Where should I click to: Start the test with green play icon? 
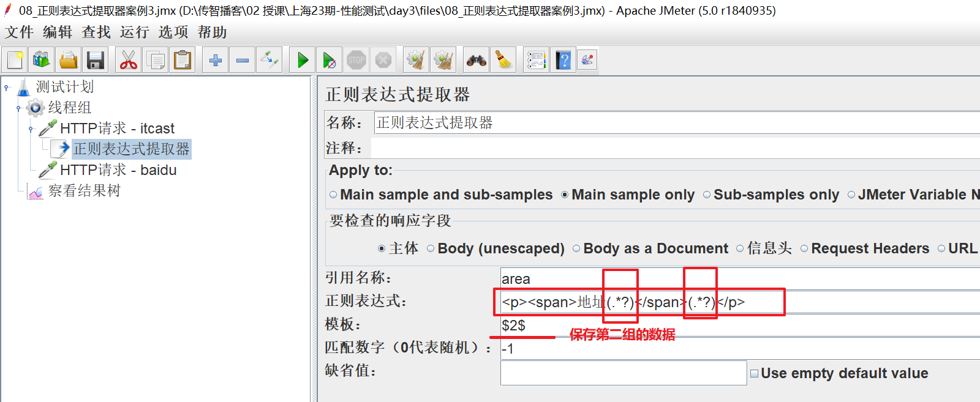click(303, 60)
